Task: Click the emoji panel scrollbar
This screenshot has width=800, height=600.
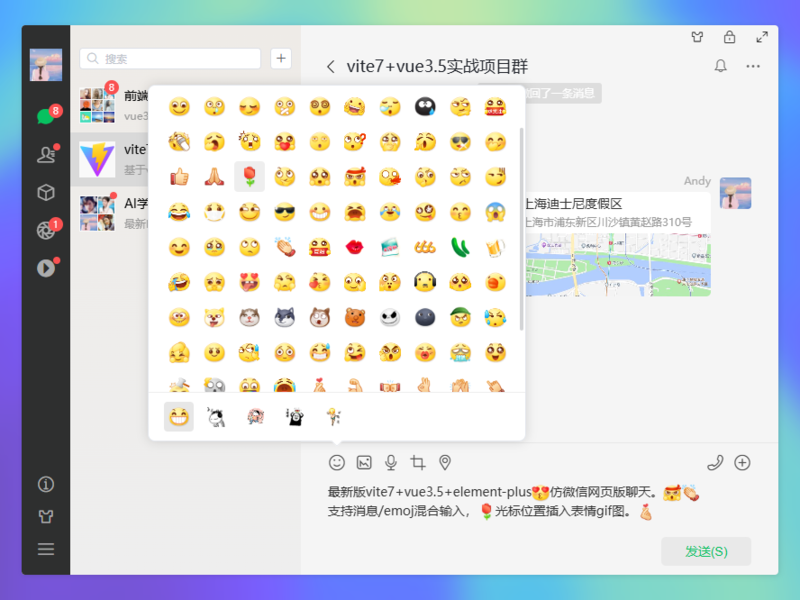Action: pos(521,229)
